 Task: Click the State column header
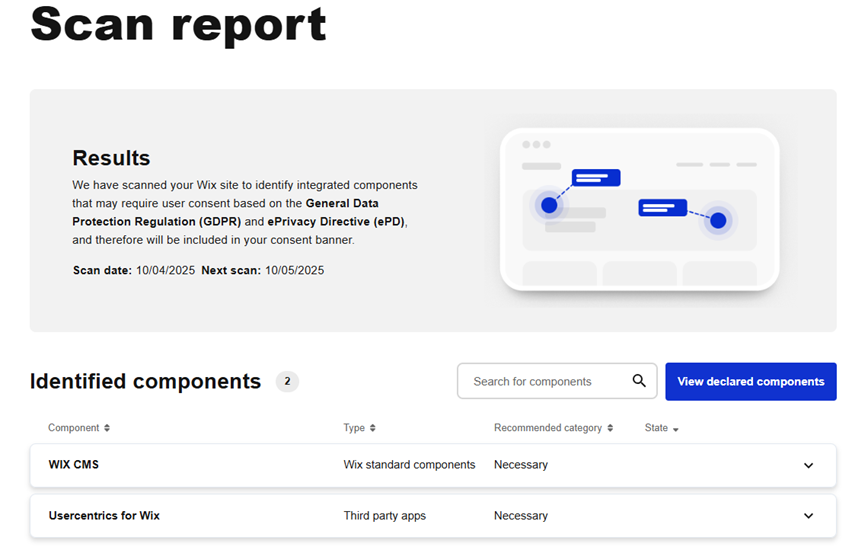(x=656, y=428)
